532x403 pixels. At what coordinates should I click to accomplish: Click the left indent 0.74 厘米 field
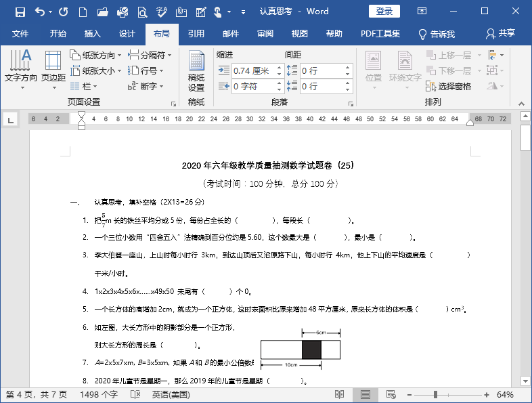tap(252, 70)
